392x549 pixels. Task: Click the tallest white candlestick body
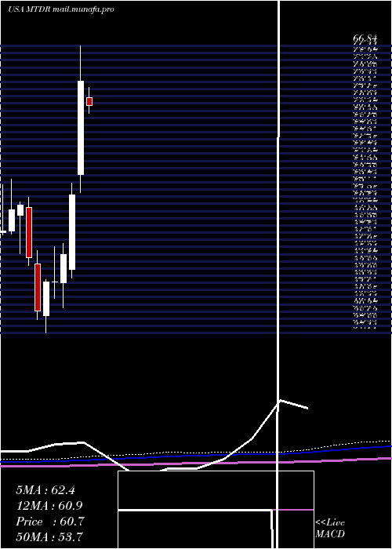tap(81, 128)
